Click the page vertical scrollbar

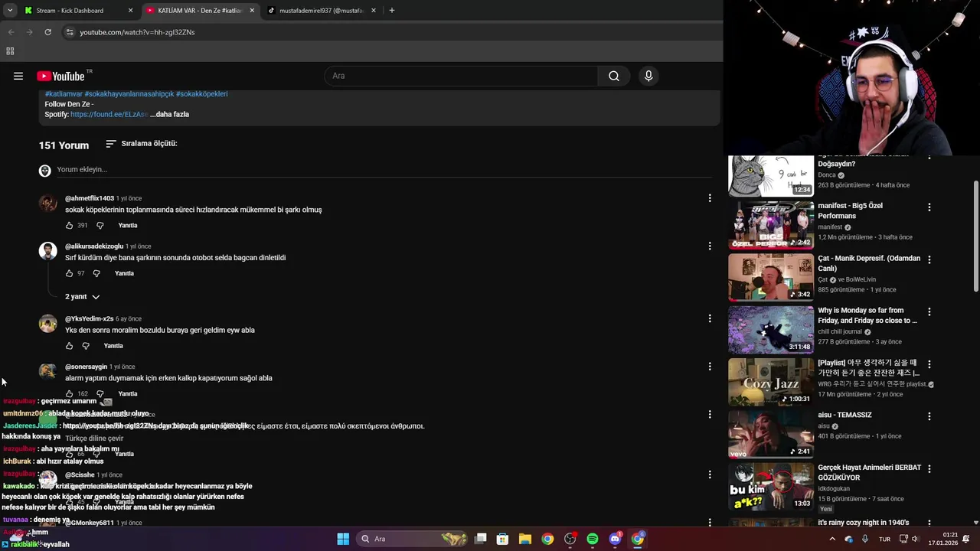pyautogui.click(x=975, y=236)
